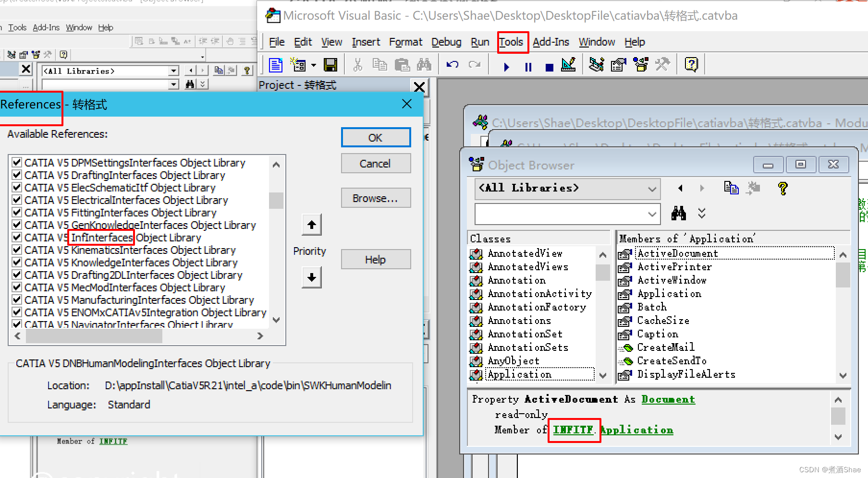868x478 pixels.
Task: Click the search binoculars in Object Browser
Action: (x=678, y=213)
